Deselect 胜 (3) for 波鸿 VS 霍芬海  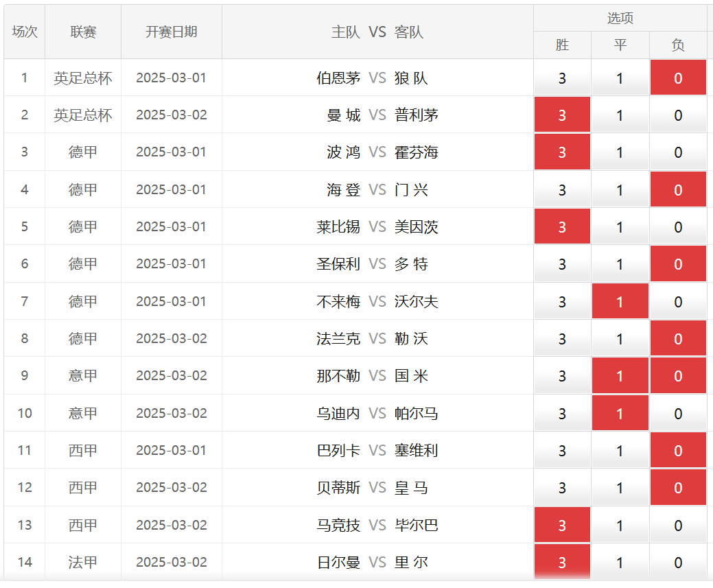pos(562,152)
